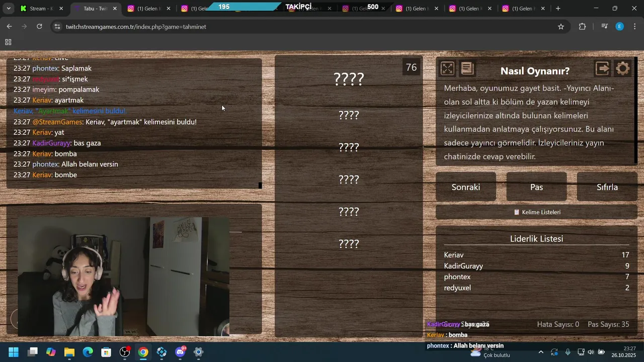Click the Nasıl Oynanır? title
This screenshot has height=362, width=644.
tap(535, 71)
